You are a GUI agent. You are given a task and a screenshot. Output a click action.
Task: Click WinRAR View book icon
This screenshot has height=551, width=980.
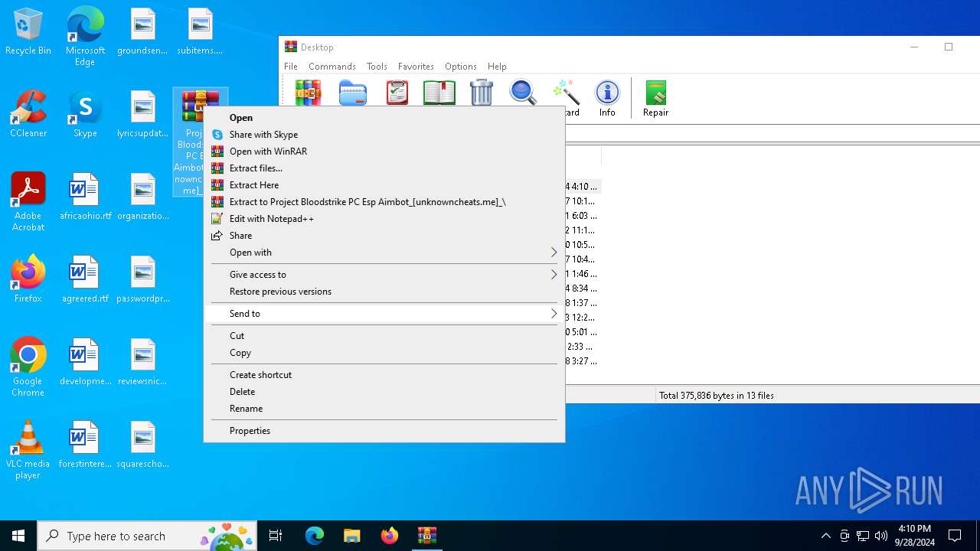point(439,93)
